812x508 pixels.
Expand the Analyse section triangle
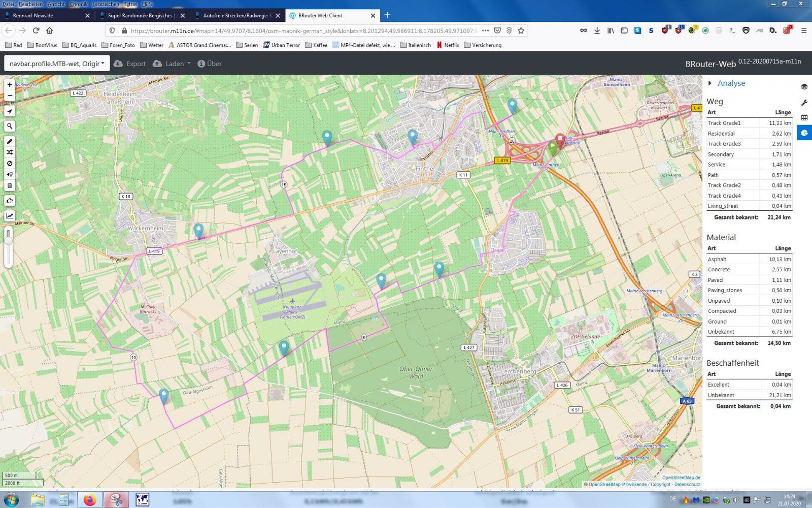pos(710,83)
